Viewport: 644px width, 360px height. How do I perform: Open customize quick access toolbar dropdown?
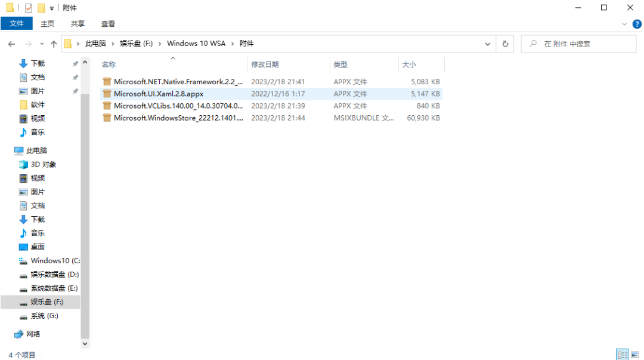pos(52,8)
